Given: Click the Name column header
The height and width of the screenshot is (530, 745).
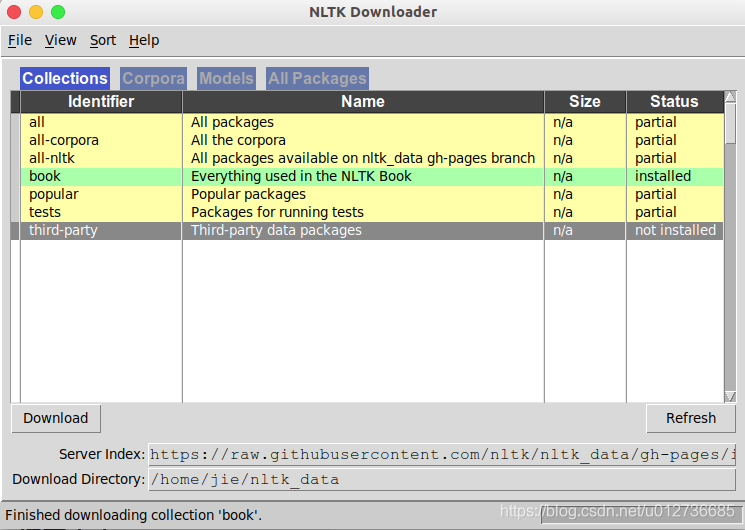Looking at the screenshot, I should click(363, 102).
